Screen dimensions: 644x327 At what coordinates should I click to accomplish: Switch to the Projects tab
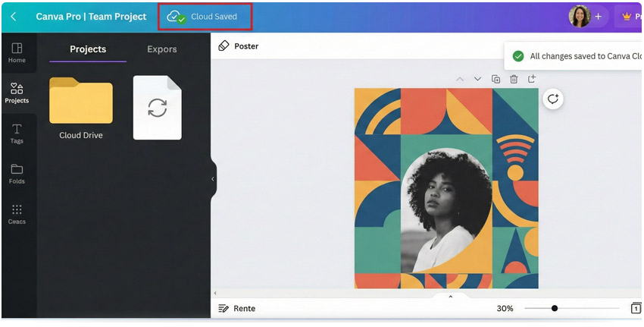coord(88,49)
